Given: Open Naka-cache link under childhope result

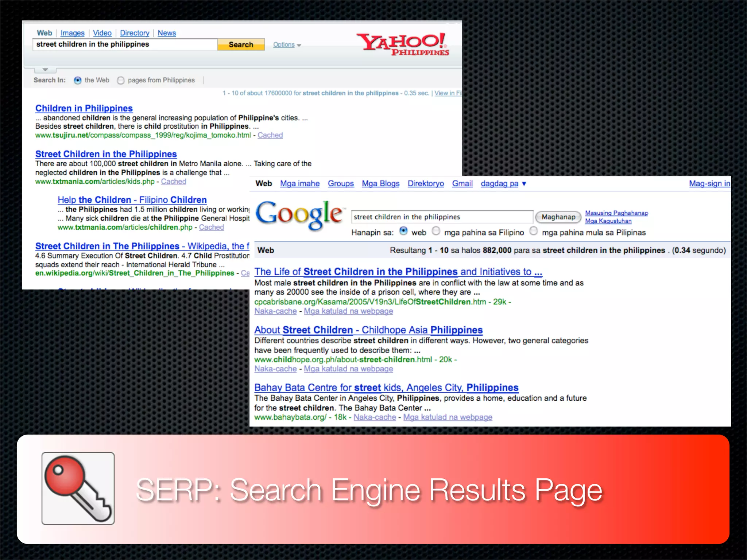Looking at the screenshot, I should click(275, 369).
